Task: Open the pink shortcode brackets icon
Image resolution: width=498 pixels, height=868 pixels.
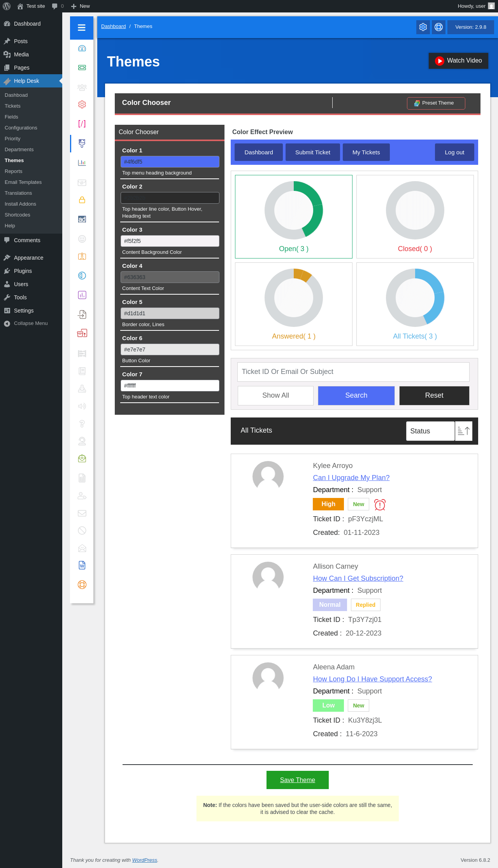Action: pos(82,124)
